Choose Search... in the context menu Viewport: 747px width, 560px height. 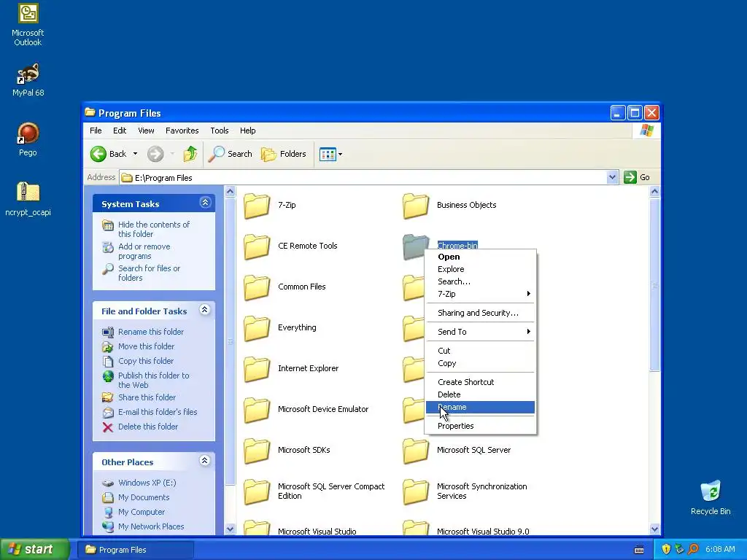[x=480, y=281]
